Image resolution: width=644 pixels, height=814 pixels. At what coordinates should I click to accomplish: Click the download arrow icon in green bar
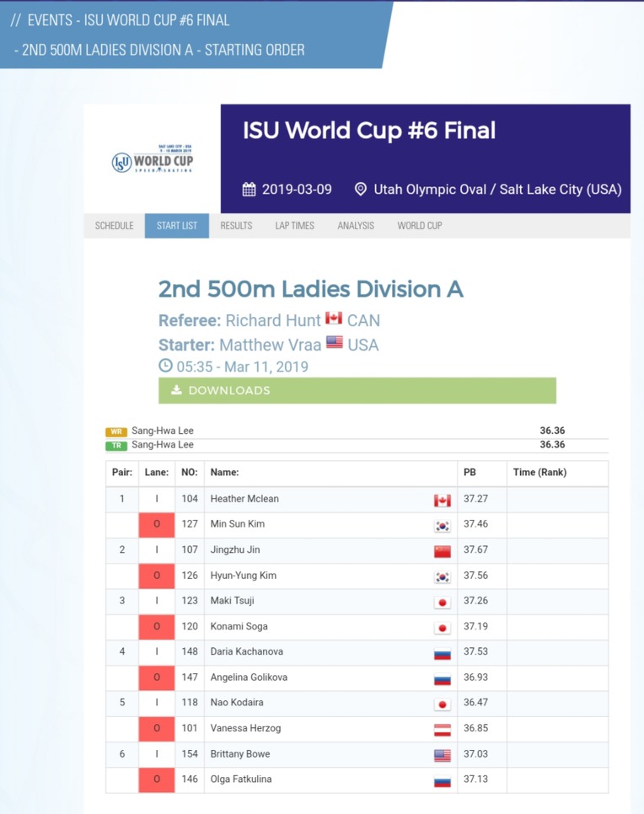point(176,390)
